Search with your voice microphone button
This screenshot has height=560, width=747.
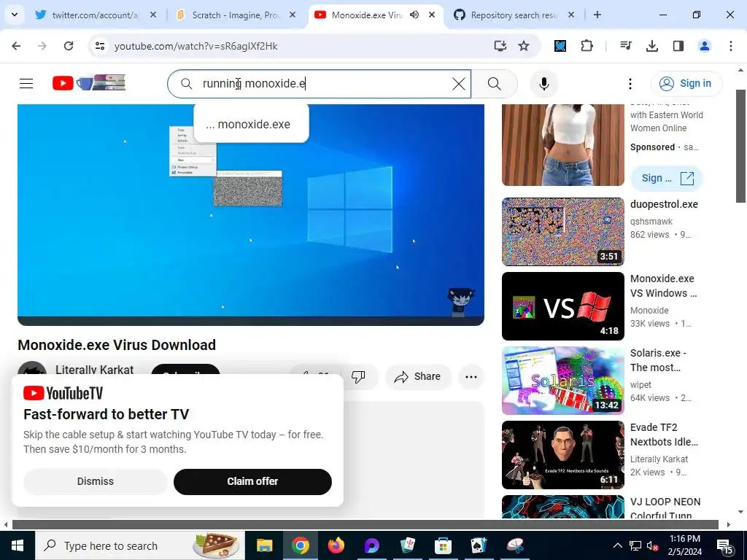coord(543,84)
